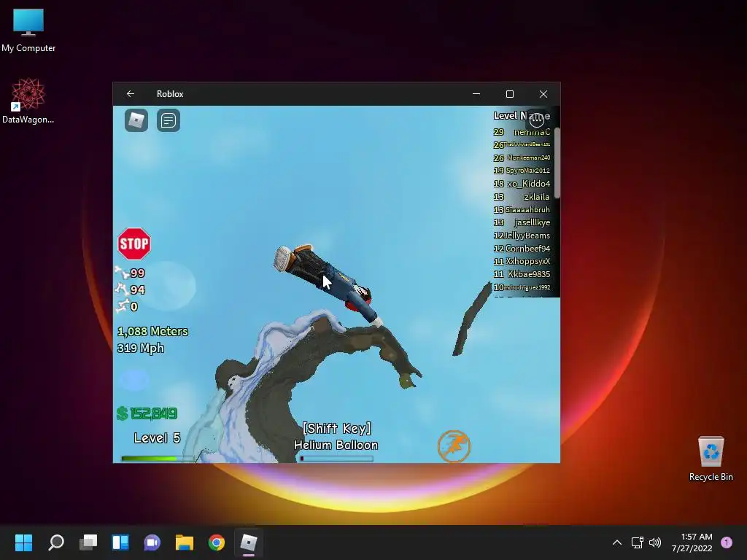
Task: Go back with Roblox window arrow
Action: 130,94
